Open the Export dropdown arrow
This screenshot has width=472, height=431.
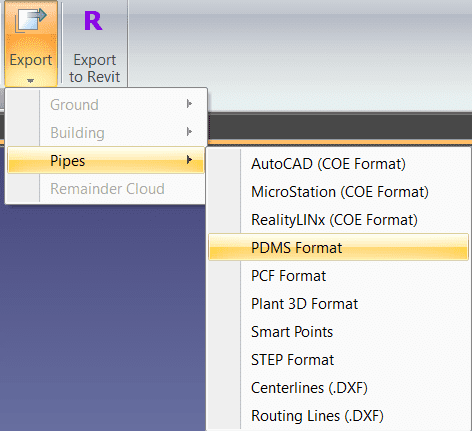[31, 81]
